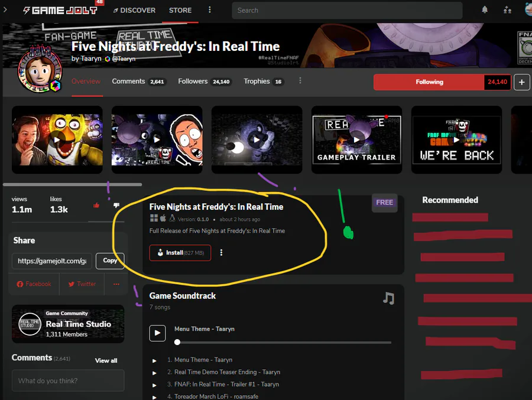Focus the Search field
The width and height of the screenshot is (532, 400).
pyautogui.click(x=347, y=11)
